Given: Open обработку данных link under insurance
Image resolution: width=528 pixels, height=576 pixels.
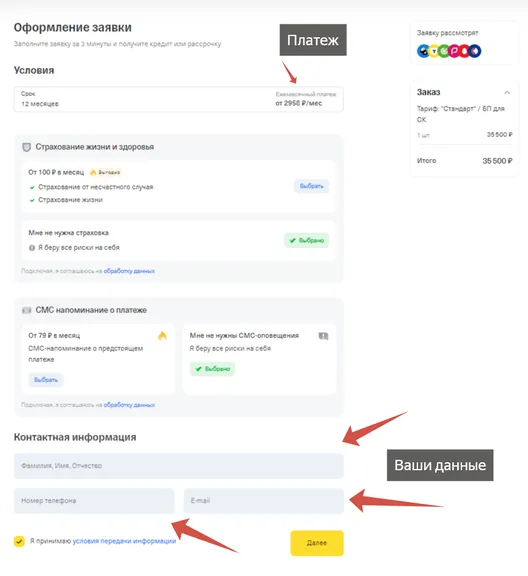Looking at the screenshot, I should coord(129,271).
